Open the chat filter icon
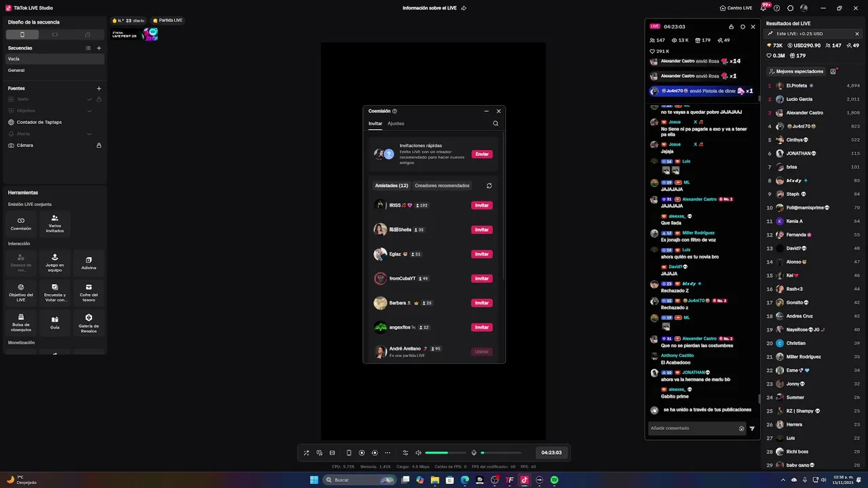 (752, 428)
